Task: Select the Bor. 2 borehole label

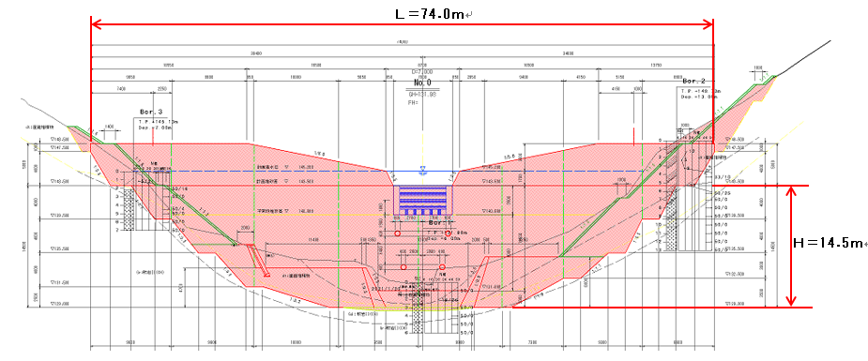Action: [x=693, y=81]
